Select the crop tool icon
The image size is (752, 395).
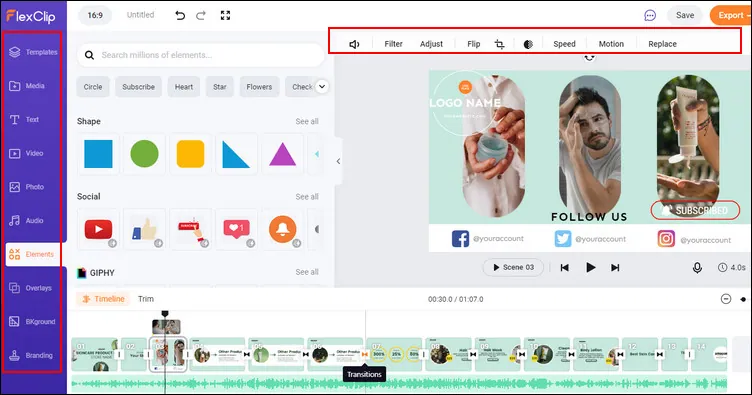(x=499, y=44)
